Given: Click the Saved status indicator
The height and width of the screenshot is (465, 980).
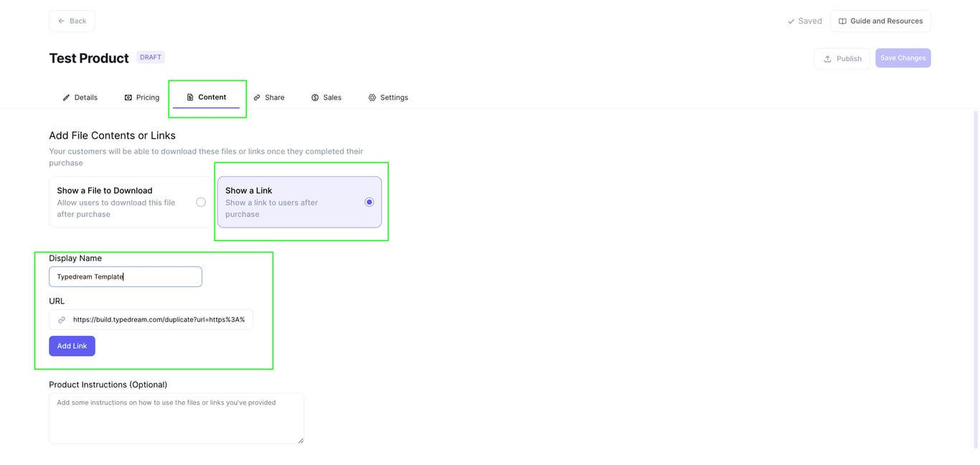Looking at the screenshot, I should pyautogui.click(x=804, y=21).
